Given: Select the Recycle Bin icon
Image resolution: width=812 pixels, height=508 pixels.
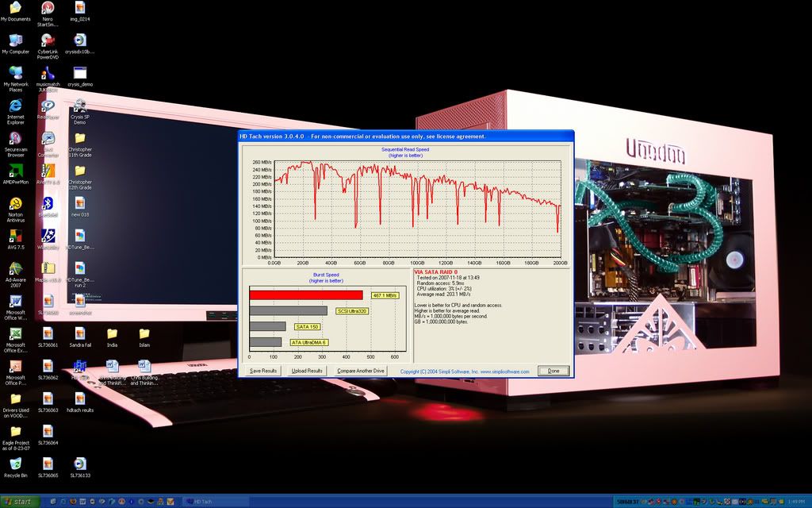Looking at the screenshot, I should [x=16, y=468].
